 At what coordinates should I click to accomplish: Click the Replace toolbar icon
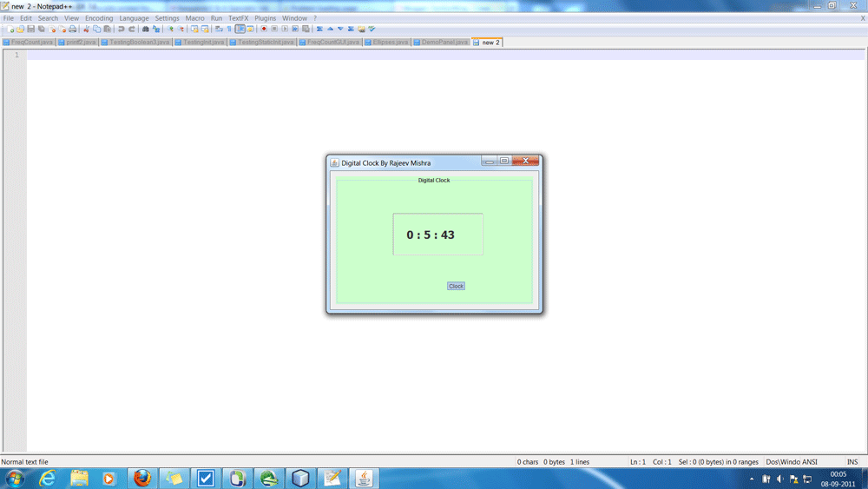pyautogui.click(x=156, y=29)
